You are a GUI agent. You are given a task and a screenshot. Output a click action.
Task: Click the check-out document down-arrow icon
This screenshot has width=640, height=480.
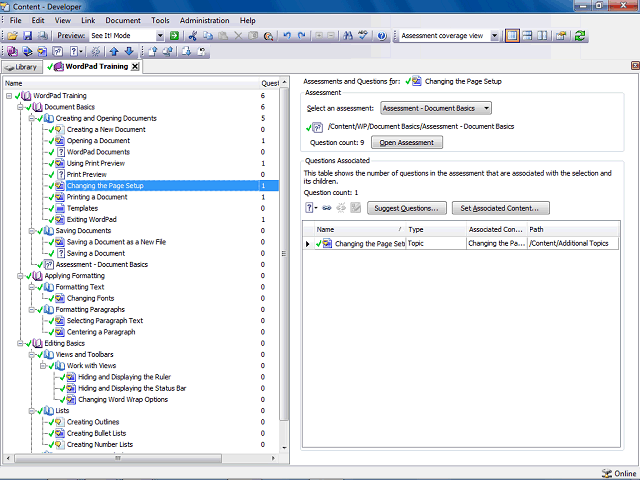[186, 51]
